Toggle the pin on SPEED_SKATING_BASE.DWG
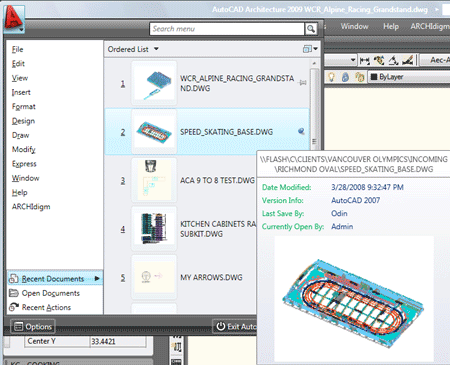450x365 pixels. click(301, 131)
